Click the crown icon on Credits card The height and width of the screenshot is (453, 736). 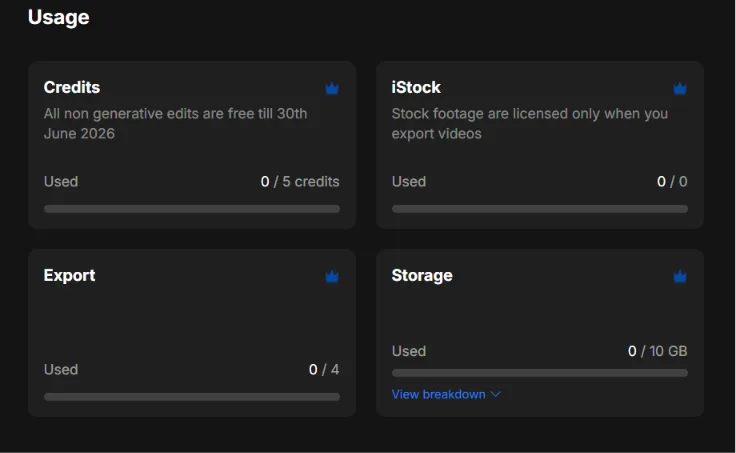(332, 88)
